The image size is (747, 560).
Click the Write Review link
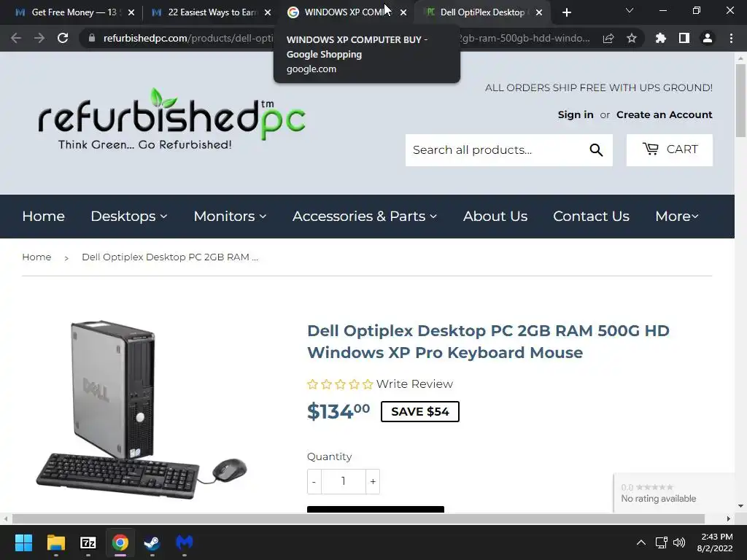click(414, 384)
